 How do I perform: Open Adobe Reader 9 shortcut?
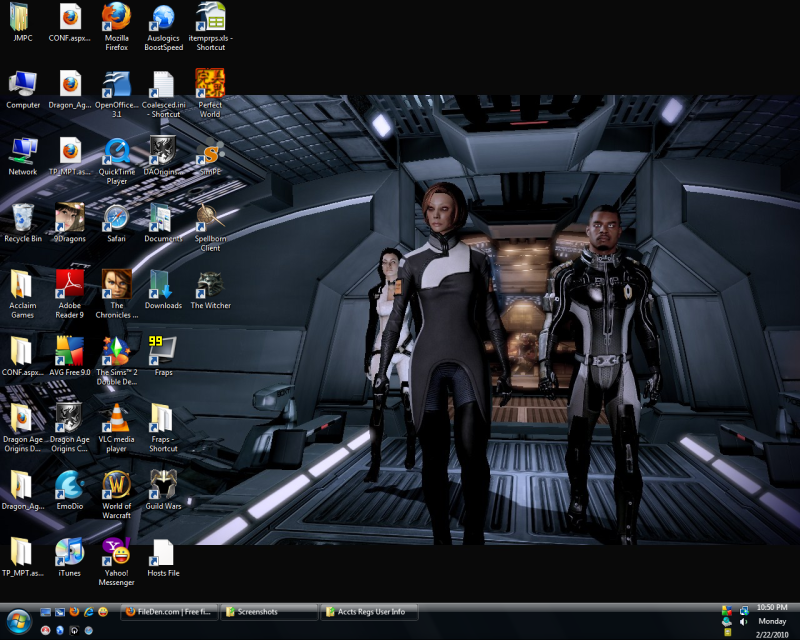tap(70, 285)
